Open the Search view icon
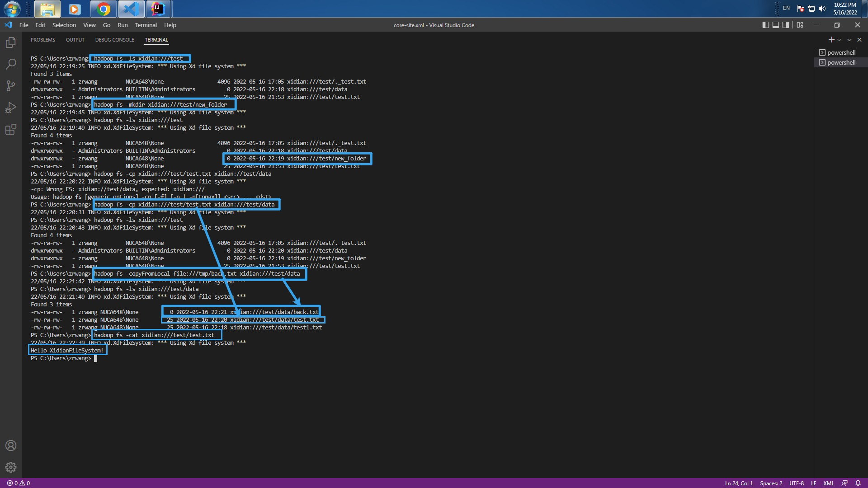This screenshot has width=868, height=488. click(11, 64)
